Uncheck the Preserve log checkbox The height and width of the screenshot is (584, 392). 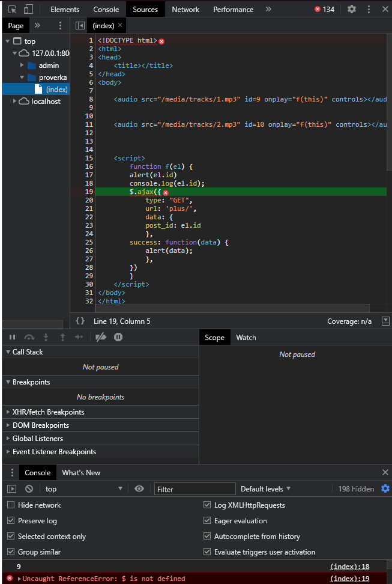11,521
